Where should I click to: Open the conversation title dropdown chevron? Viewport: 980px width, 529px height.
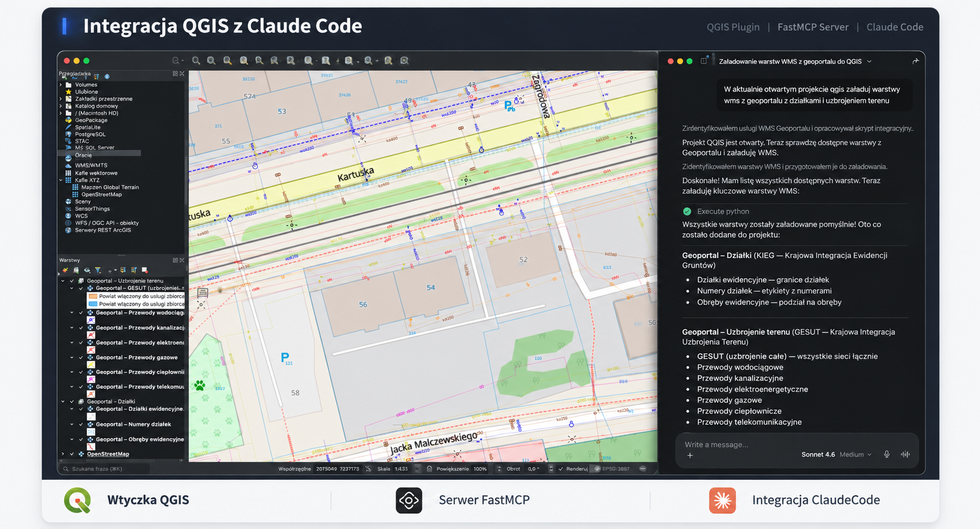tap(869, 61)
